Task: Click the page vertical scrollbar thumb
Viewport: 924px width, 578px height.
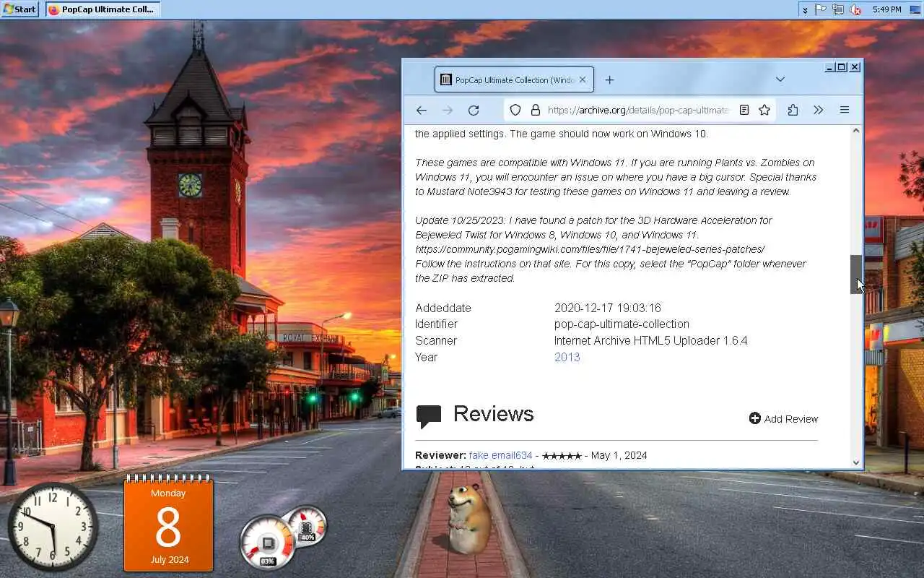Action: tap(856, 275)
